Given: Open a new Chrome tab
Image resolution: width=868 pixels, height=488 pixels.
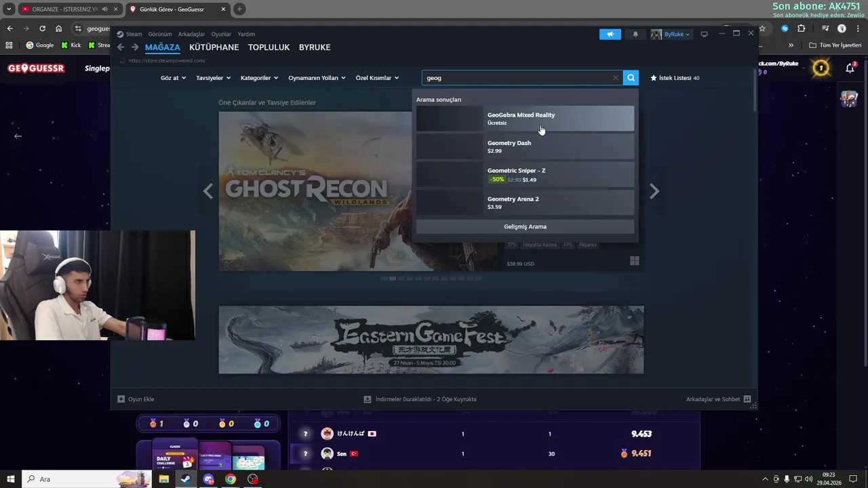Looking at the screenshot, I should click(239, 9).
